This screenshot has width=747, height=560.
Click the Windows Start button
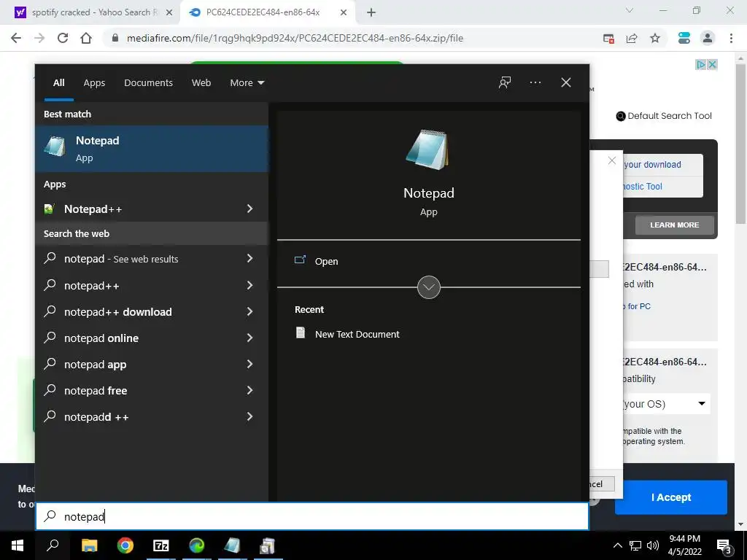tap(18, 545)
